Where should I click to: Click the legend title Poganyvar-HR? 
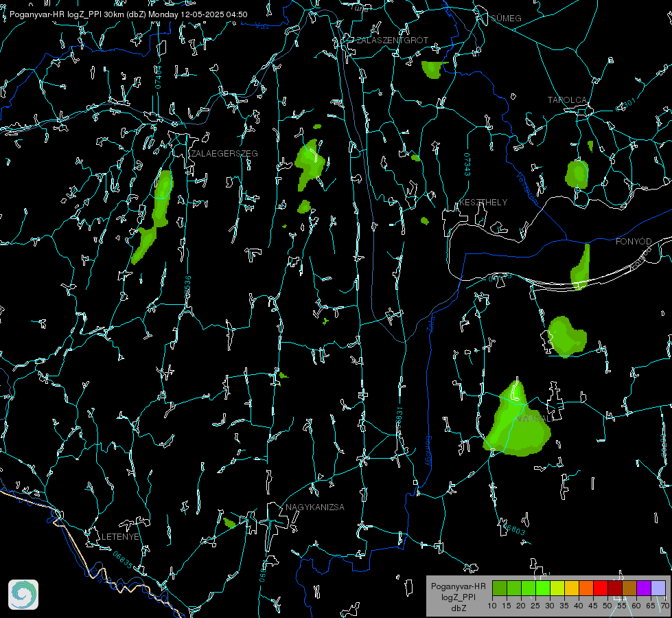click(458, 586)
